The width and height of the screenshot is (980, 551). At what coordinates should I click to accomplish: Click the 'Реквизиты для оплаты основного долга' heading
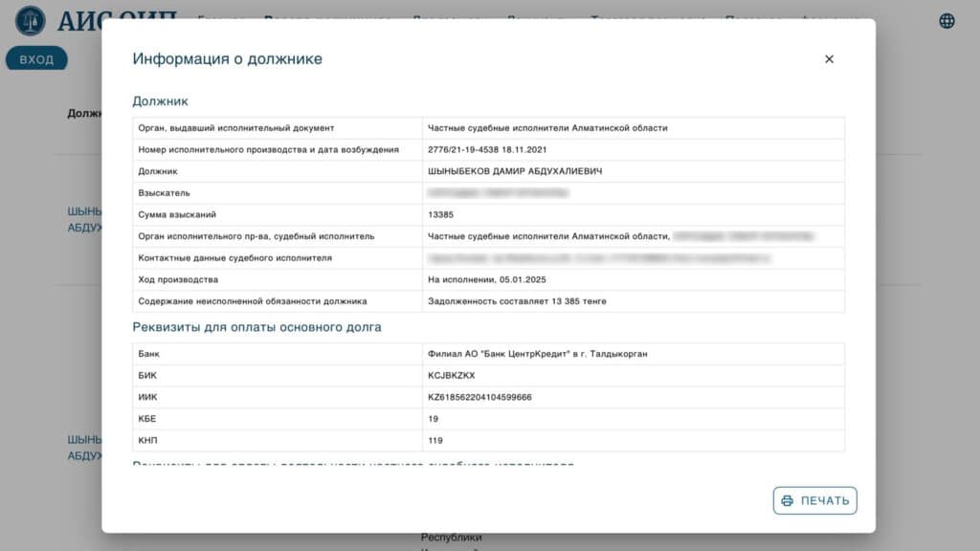[256, 327]
